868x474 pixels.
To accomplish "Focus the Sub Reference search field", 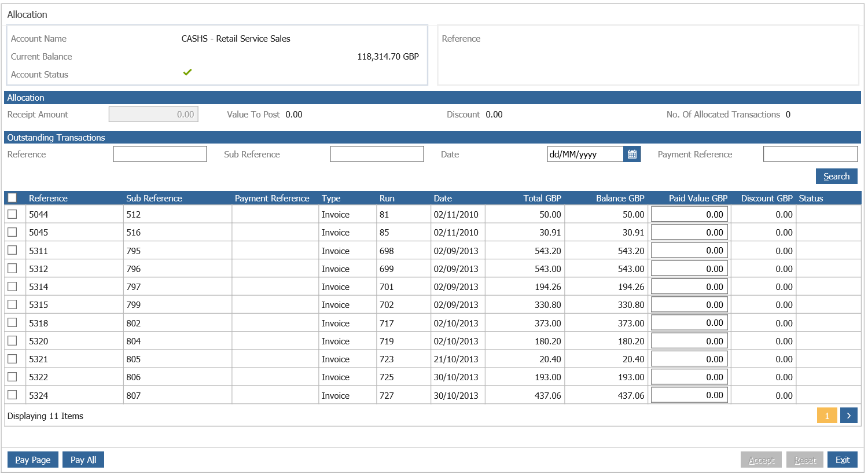I will [377, 154].
